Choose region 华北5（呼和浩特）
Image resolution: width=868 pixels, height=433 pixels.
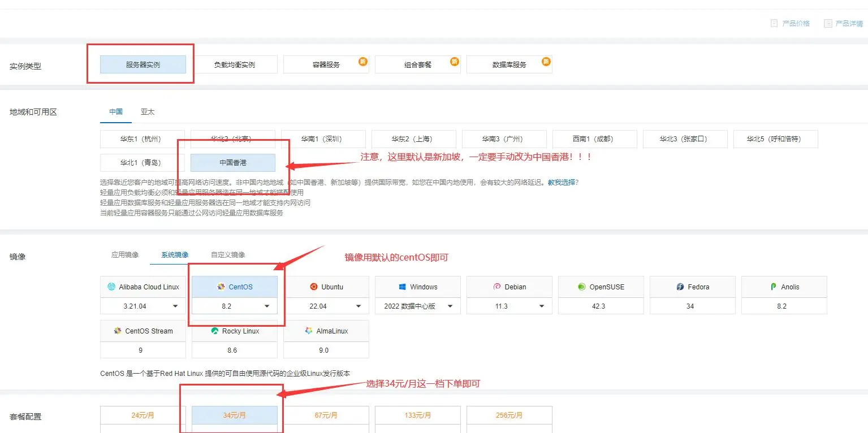coord(776,139)
